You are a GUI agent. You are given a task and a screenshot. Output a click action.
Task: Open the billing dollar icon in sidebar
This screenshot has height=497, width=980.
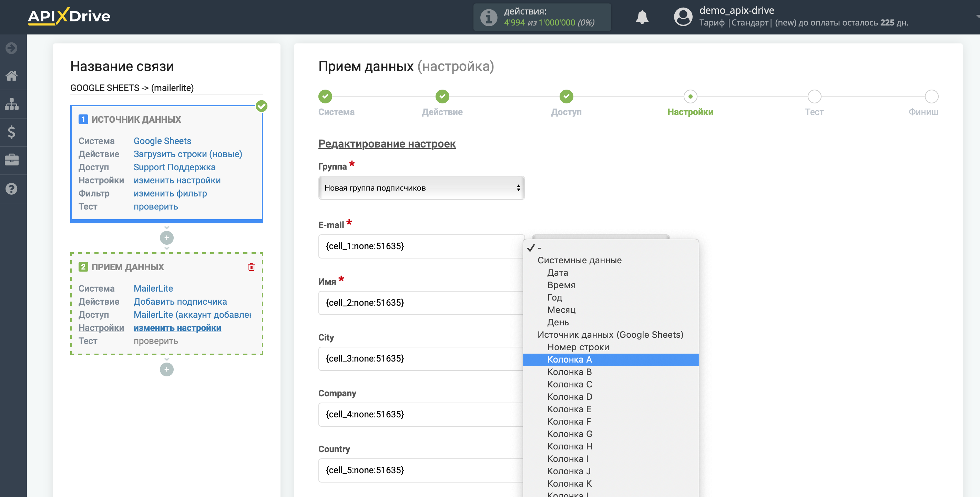click(x=12, y=132)
